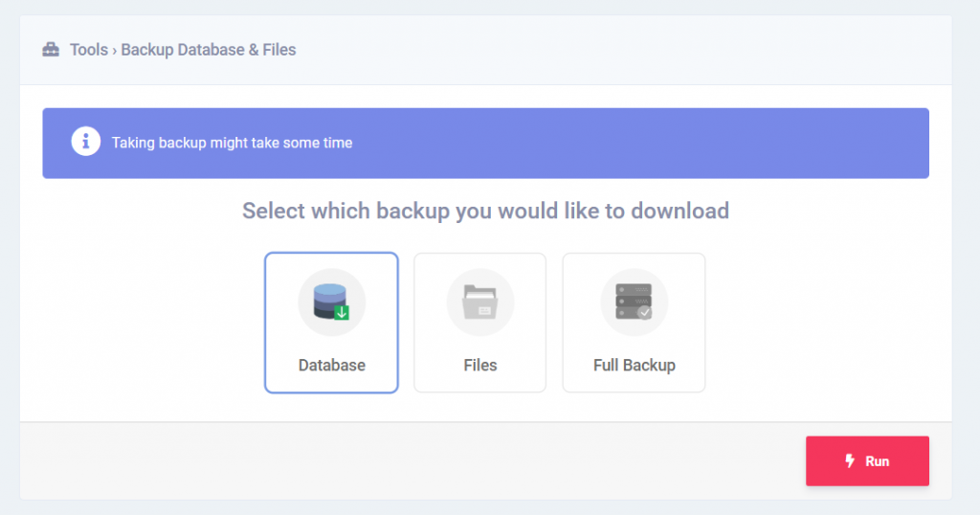
Task: Click the grey folder Files icon
Action: click(480, 302)
